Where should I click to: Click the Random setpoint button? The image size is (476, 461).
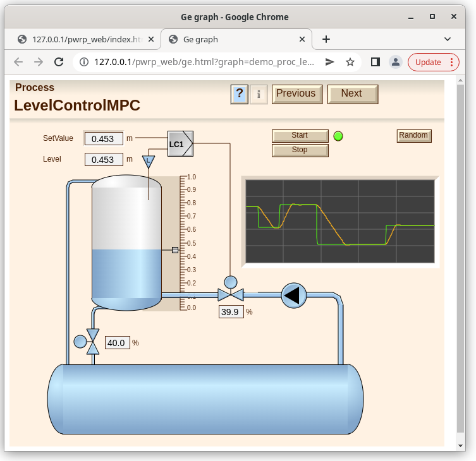414,136
